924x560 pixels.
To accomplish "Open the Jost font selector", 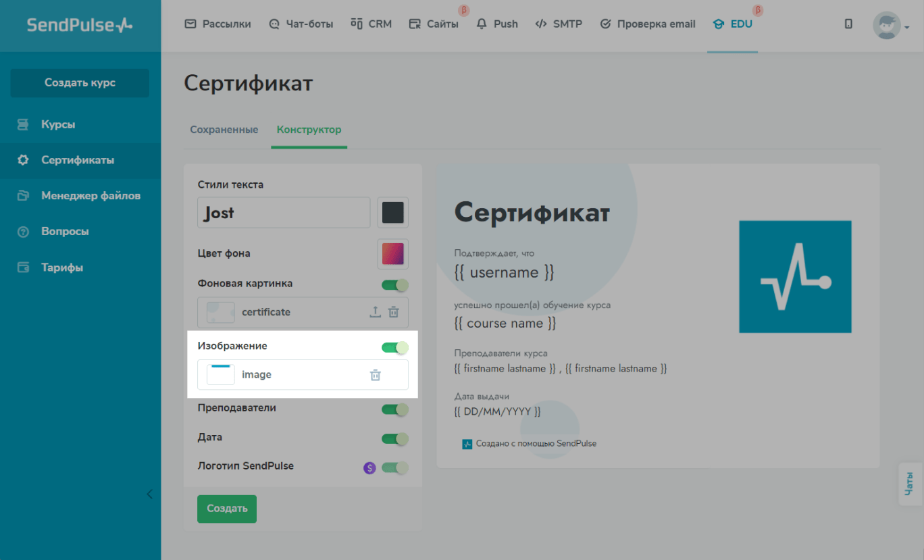I will pos(284,213).
